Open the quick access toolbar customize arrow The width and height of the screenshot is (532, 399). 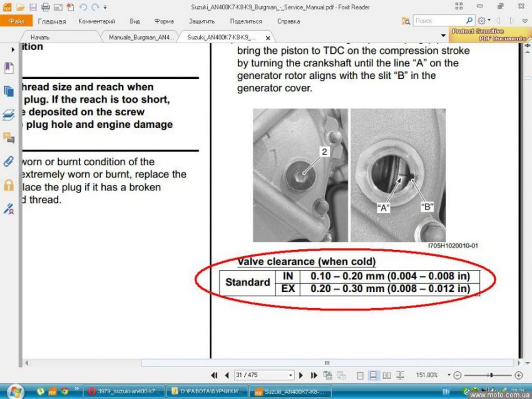coord(105,7)
